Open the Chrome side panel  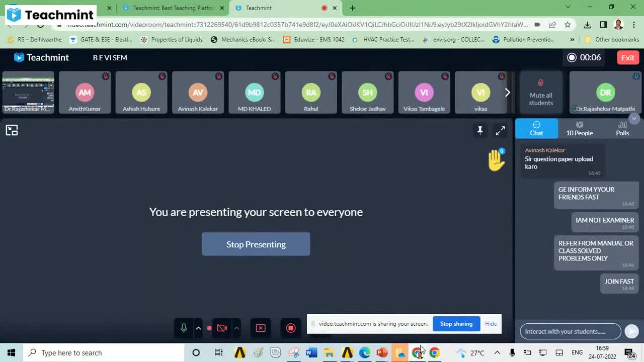(x=603, y=25)
